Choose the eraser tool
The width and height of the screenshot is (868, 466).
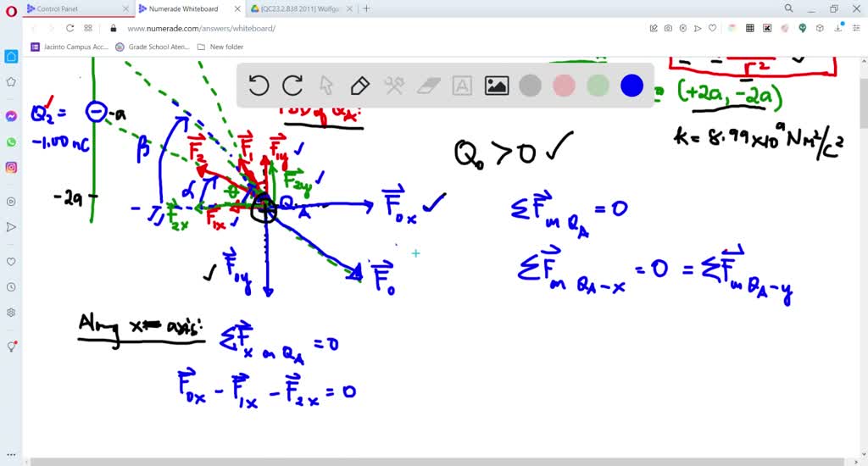point(430,86)
